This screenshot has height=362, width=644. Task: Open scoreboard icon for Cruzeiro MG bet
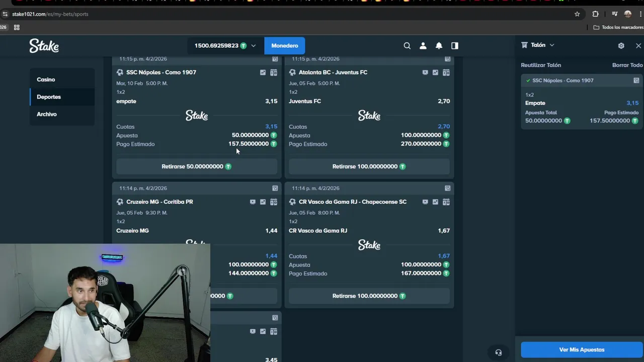coord(274,202)
